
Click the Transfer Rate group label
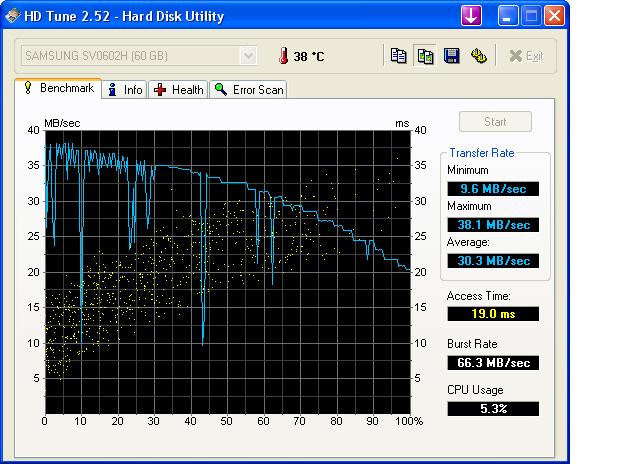tap(482, 153)
